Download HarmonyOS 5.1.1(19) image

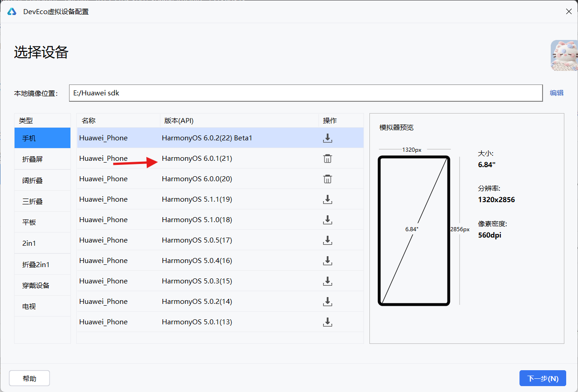[327, 199]
